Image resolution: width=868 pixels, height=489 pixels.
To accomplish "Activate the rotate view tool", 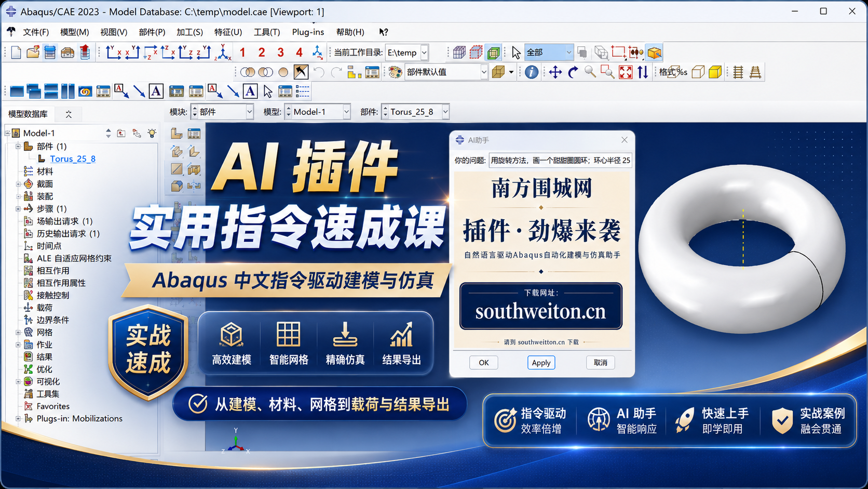I will [x=573, y=72].
